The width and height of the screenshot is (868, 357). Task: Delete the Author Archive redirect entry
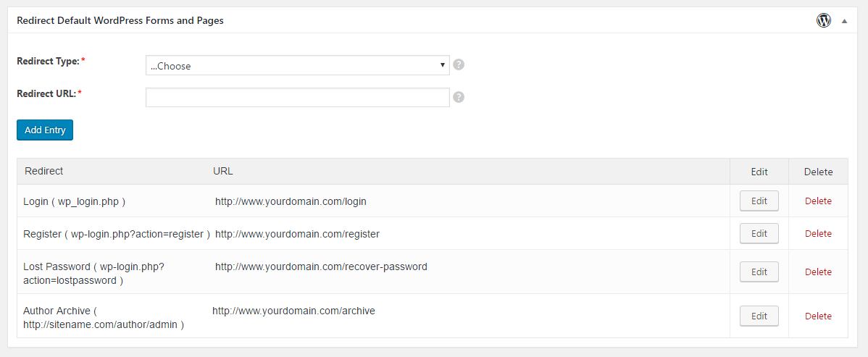818,316
